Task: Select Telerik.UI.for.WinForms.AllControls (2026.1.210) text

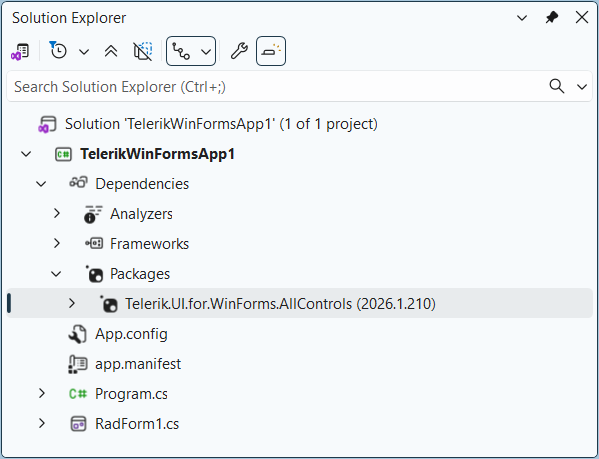Action: click(280, 304)
